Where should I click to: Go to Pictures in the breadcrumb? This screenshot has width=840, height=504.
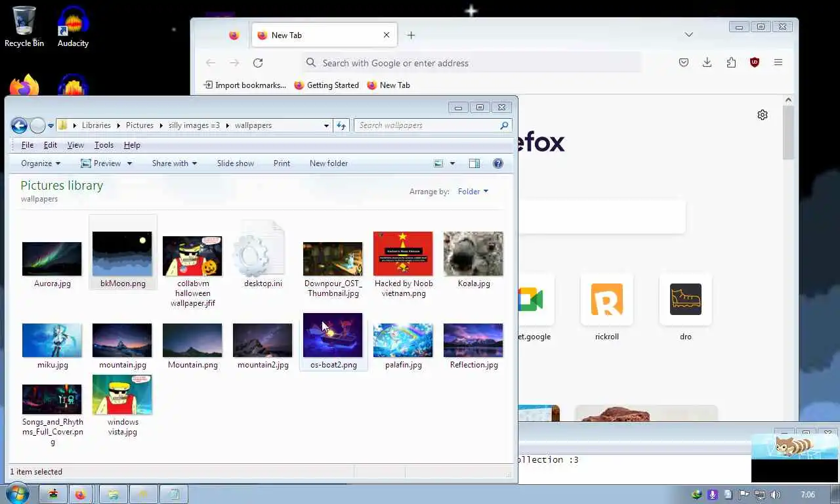(140, 125)
